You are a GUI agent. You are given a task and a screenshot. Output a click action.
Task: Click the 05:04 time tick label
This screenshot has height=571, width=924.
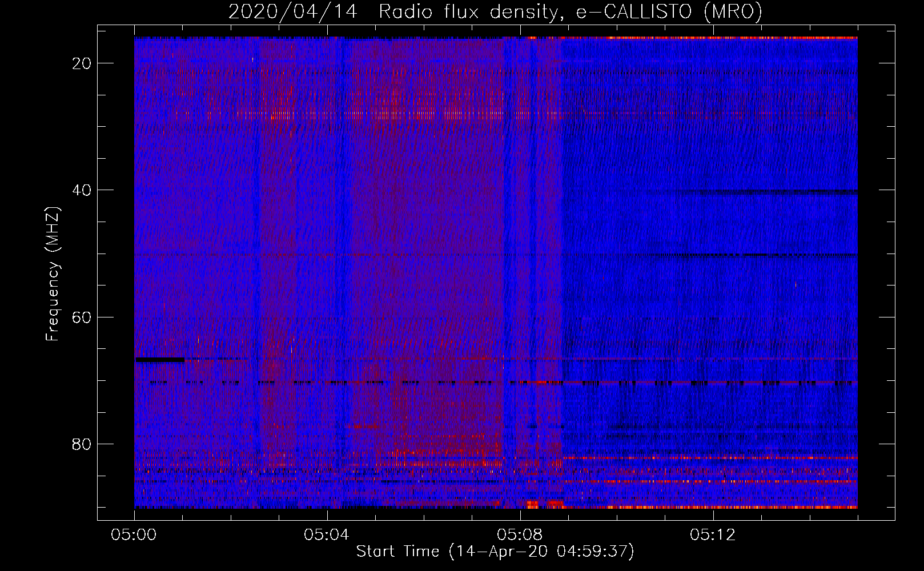pyautogui.click(x=327, y=535)
